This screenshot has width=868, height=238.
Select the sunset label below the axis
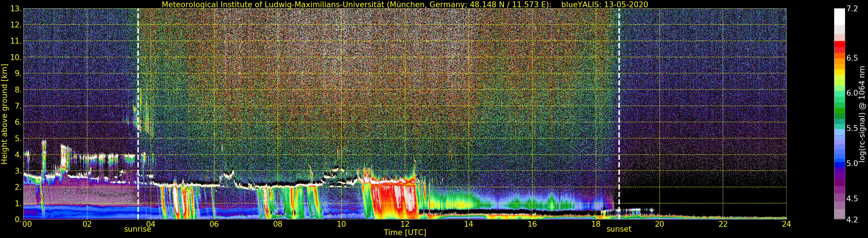pyautogui.click(x=619, y=230)
